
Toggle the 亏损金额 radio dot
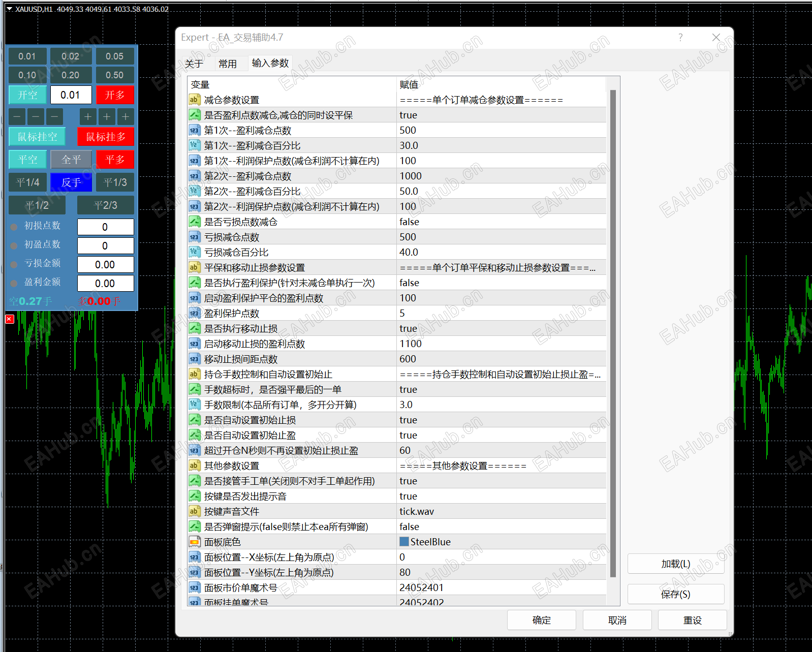click(x=14, y=264)
